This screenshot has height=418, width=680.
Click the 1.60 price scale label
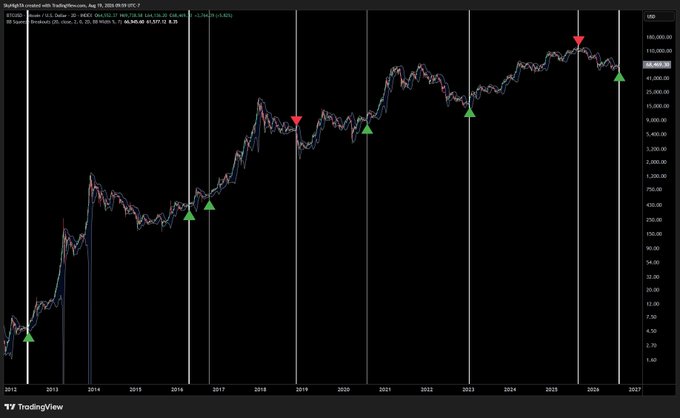coord(651,360)
